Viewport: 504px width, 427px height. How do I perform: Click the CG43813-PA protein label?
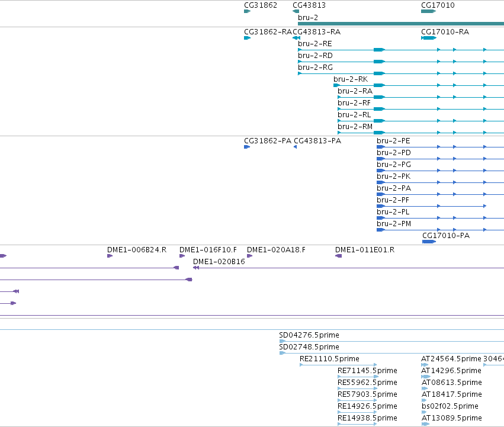tap(317, 141)
